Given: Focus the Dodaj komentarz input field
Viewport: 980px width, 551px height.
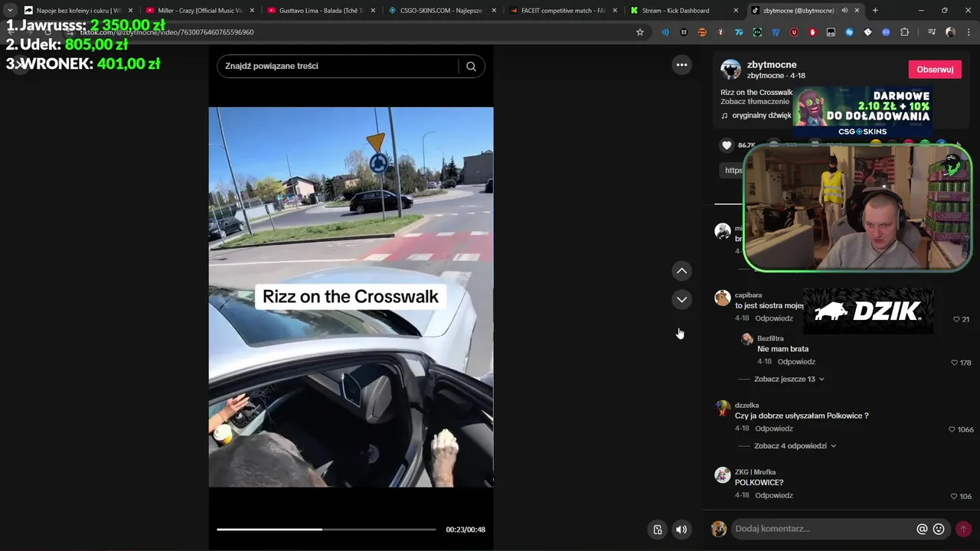Looking at the screenshot, I should tap(823, 529).
